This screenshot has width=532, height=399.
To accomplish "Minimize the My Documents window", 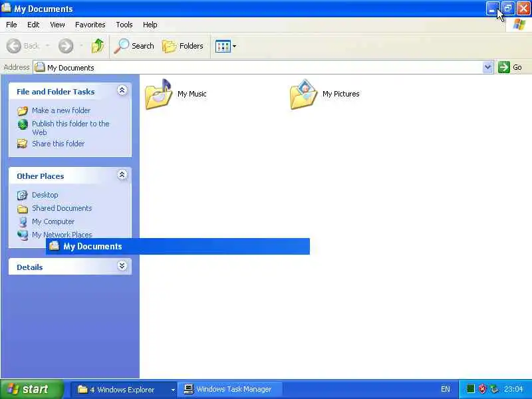I will [492, 9].
